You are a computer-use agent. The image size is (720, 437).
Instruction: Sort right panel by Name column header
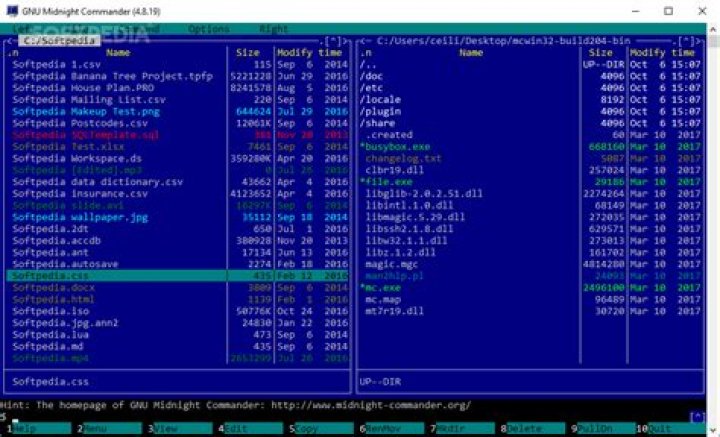pyautogui.click(x=471, y=53)
